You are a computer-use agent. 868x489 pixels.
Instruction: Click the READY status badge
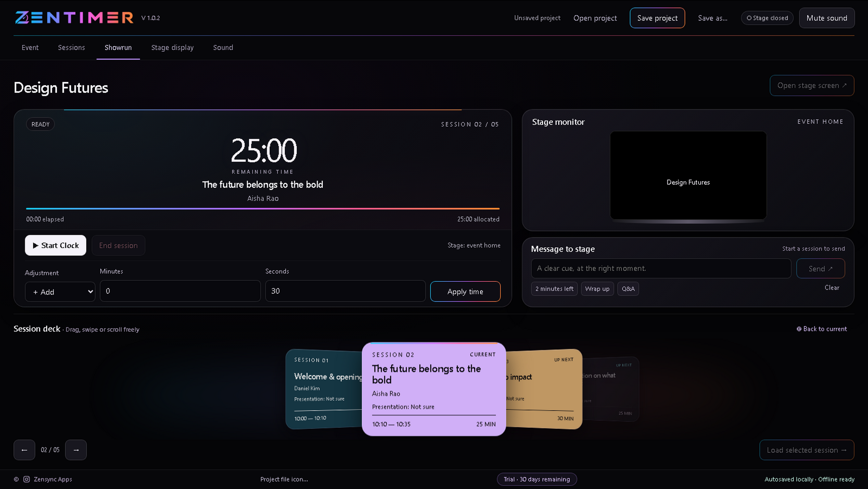(x=40, y=124)
